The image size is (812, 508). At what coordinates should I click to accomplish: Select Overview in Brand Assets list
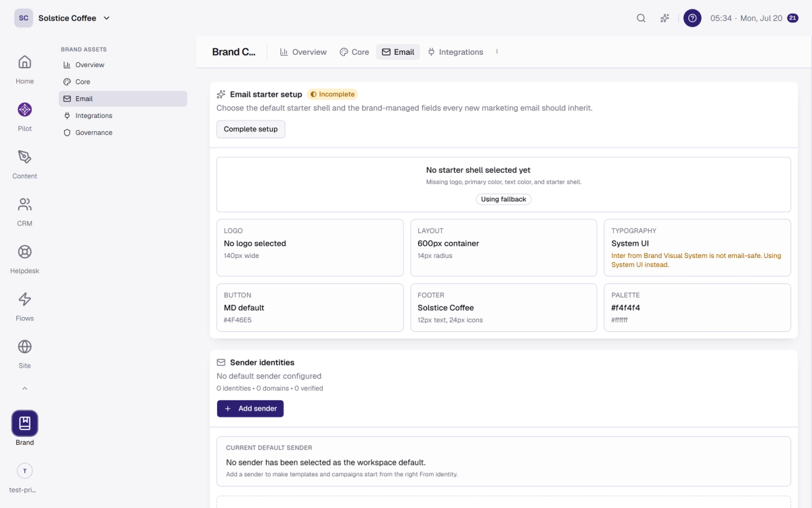122,65
